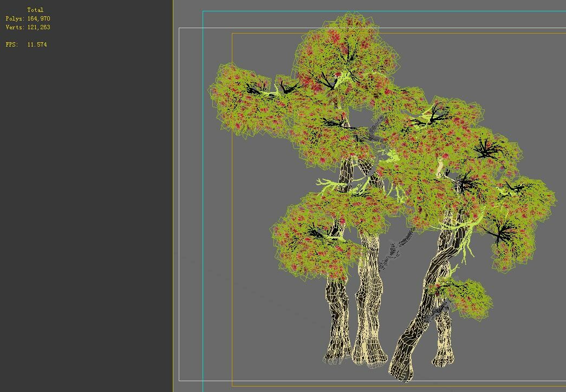This screenshot has width=566, height=392.
Task: Click the Total statistics label
Action: [x=36, y=10]
